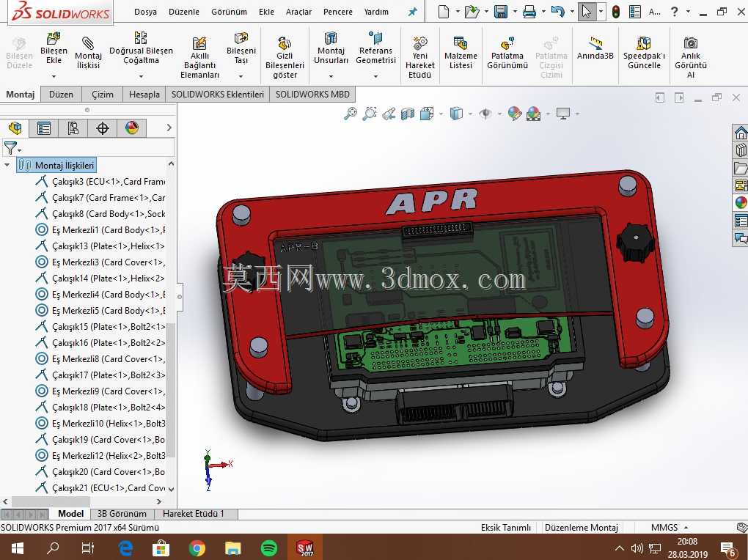Image resolution: width=748 pixels, height=560 pixels.
Task: Open Windows Start button
Action: click(18, 548)
